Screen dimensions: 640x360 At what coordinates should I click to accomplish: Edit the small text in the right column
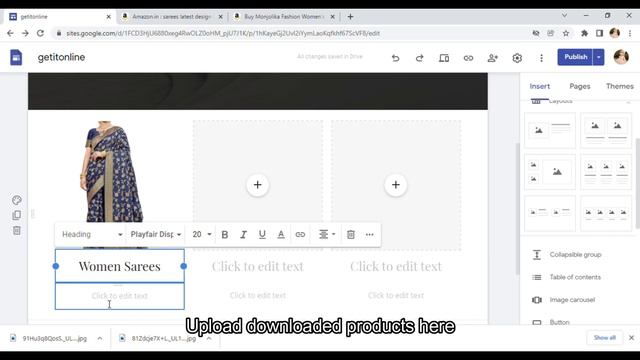pyautogui.click(x=396, y=295)
